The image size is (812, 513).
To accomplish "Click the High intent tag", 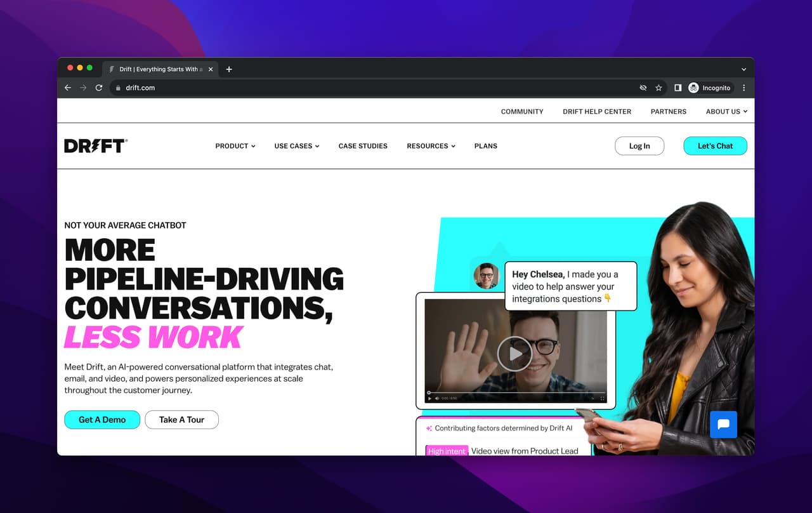I will coord(447,451).
